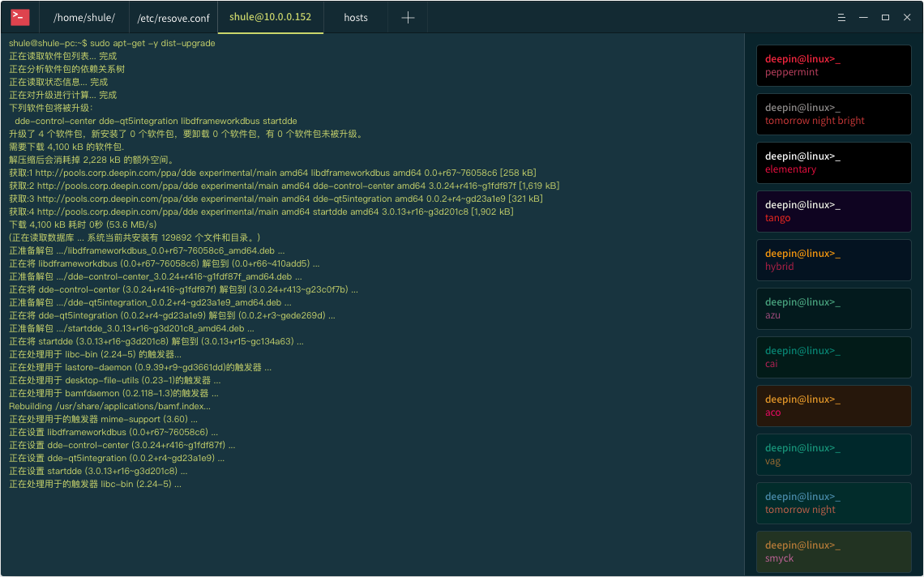Pick the hybrid theme
The image size is (924, 577).
(x=834, y=260)
